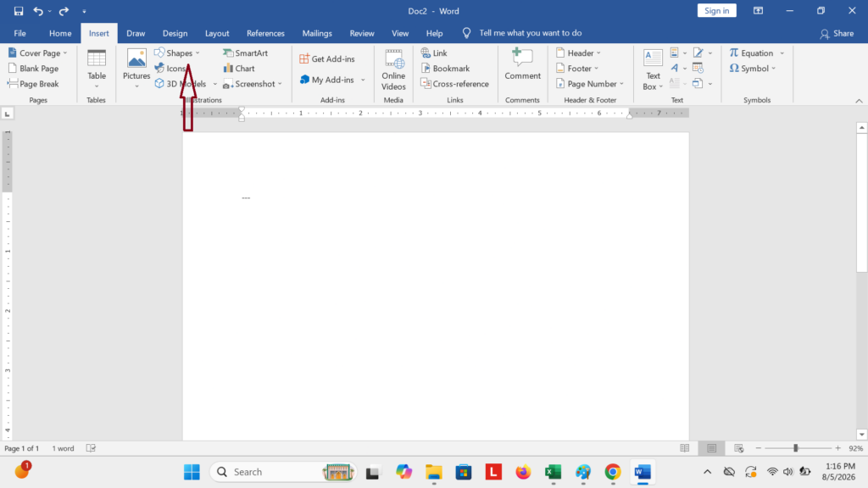Insert Icons from Illustrations group
Image resolution: width=868 pixels, height=488 pixels.
[170, 68]
